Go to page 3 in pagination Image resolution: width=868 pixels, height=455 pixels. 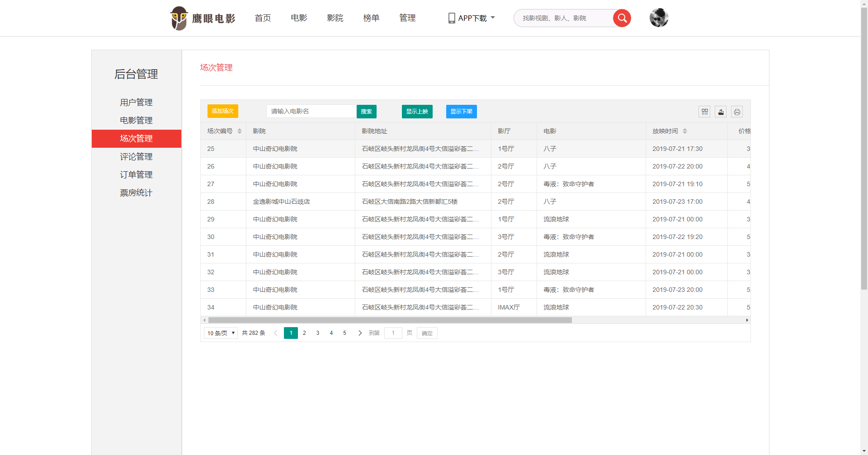[x=318, y=333]
